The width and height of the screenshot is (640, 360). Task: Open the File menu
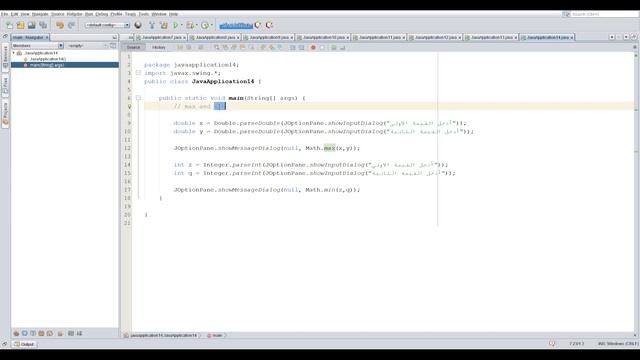4,14
